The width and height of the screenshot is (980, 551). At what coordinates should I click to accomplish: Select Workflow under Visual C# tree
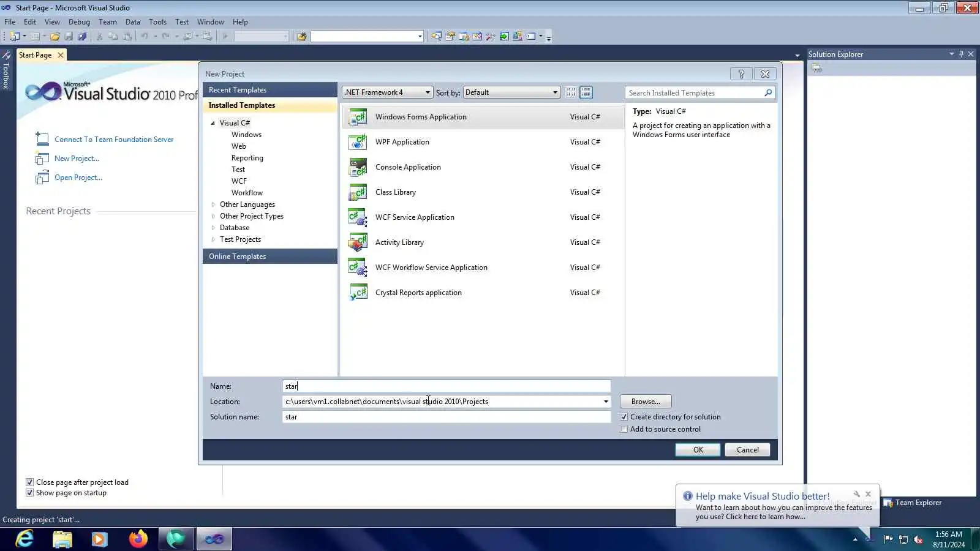pyautogui.click(x=247, y=193)
